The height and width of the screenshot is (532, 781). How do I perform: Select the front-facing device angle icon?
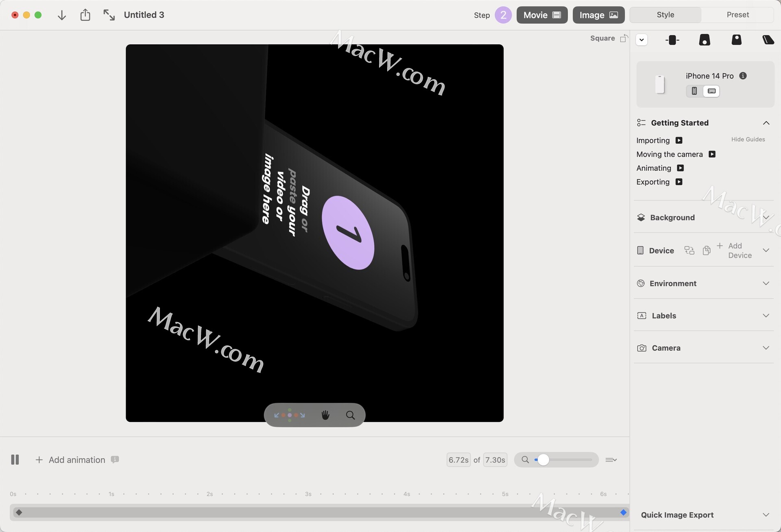[672, 40]
